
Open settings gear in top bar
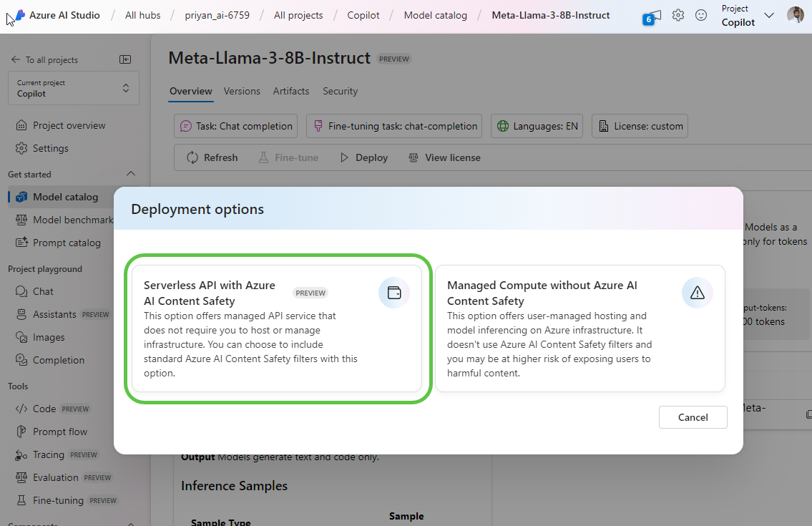(678, 15)
